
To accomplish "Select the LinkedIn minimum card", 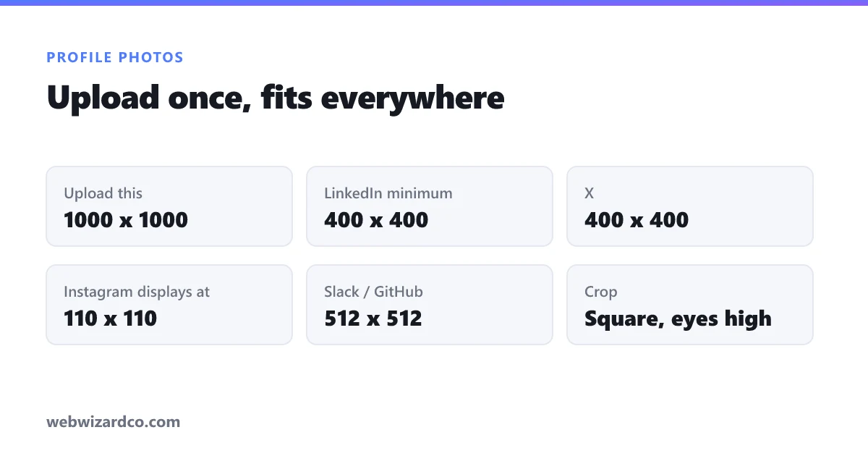I will (430, 206).
